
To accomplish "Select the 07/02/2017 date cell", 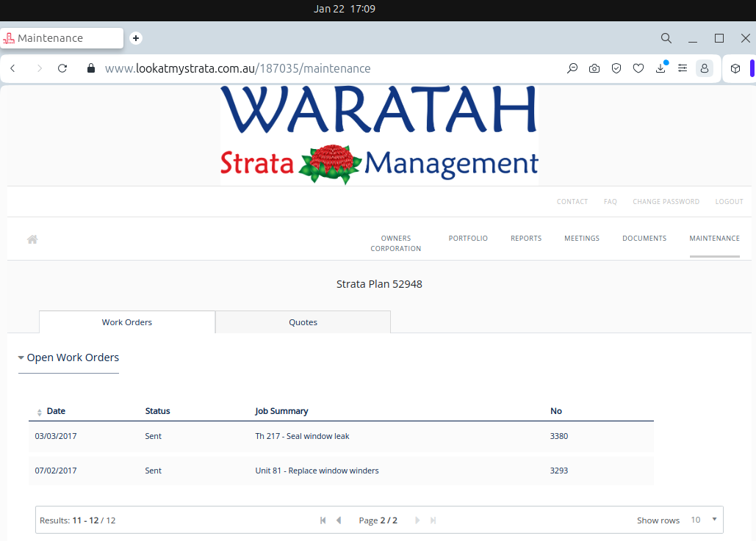I will tap(55, 471).
